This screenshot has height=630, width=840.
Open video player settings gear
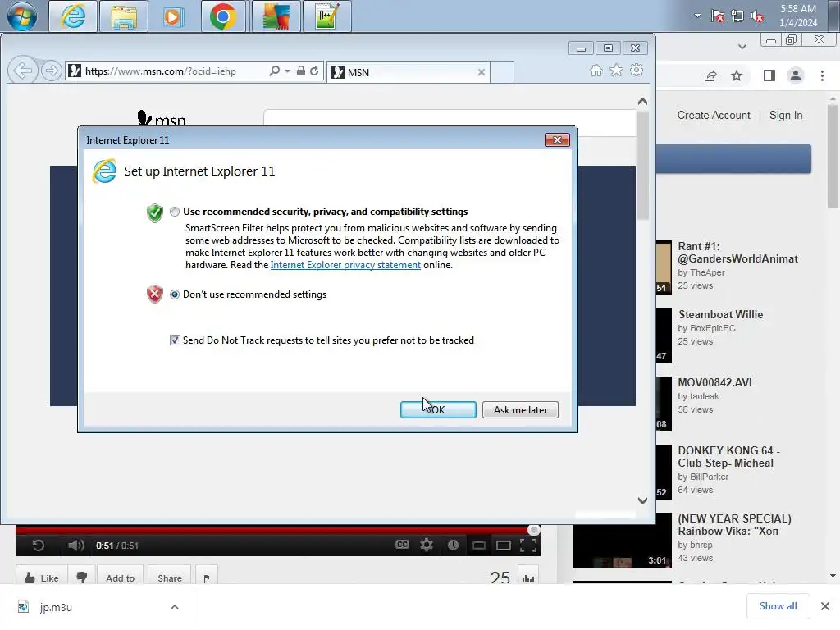click(427, 545)
